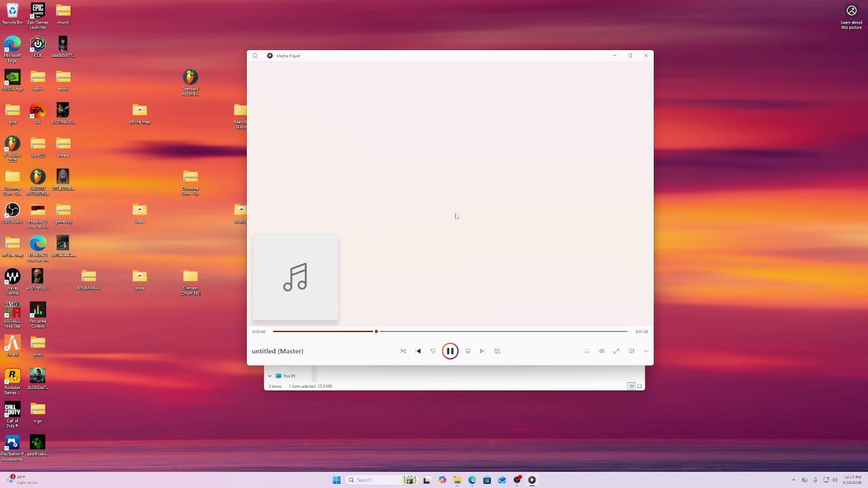Screen dimensions: 868x488
Task: Select the Microsoft Edge desktop shortcut
Action: (12, 49)
